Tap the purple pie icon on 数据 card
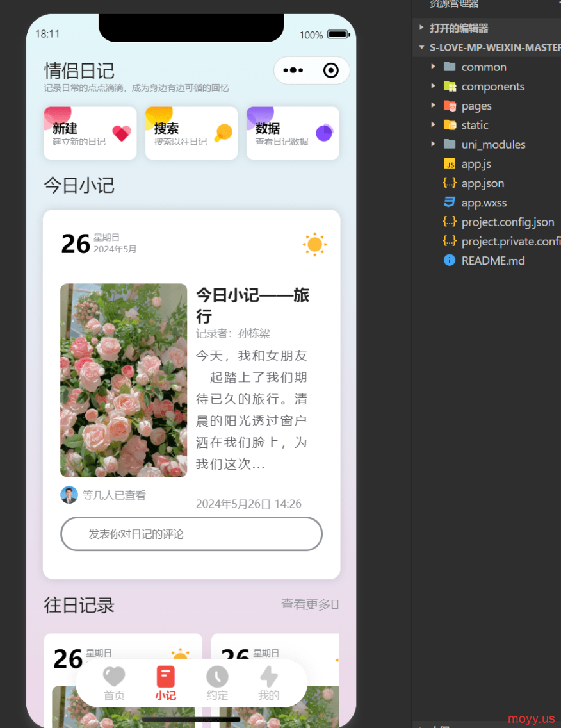This screenshot has width=561, height=728. 324,133
